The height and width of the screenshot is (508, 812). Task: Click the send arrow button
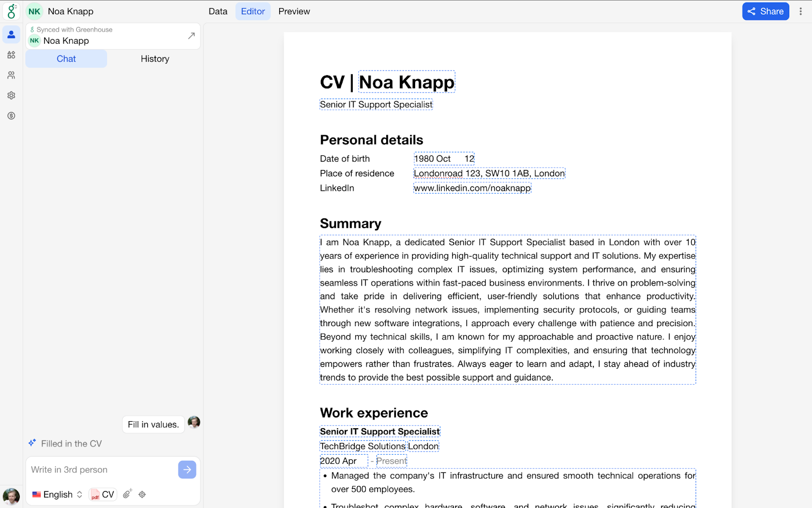(x=187, y=470)
